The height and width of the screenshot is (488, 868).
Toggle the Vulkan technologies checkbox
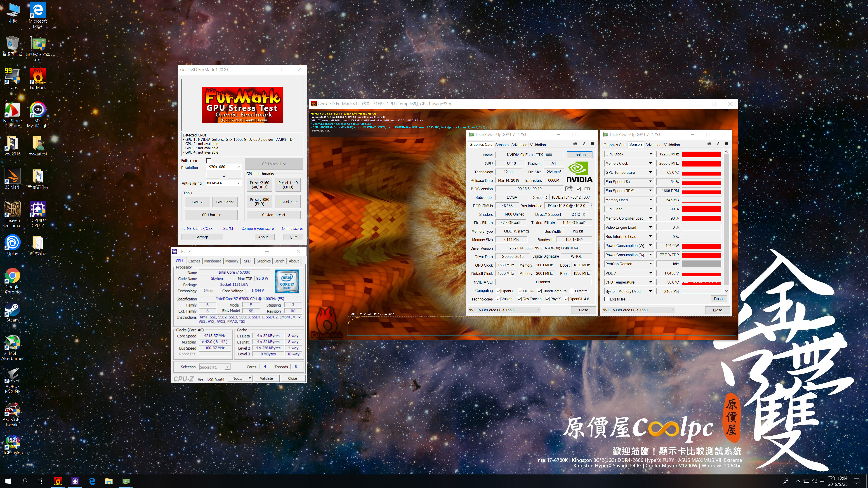[x=498, y=299]
